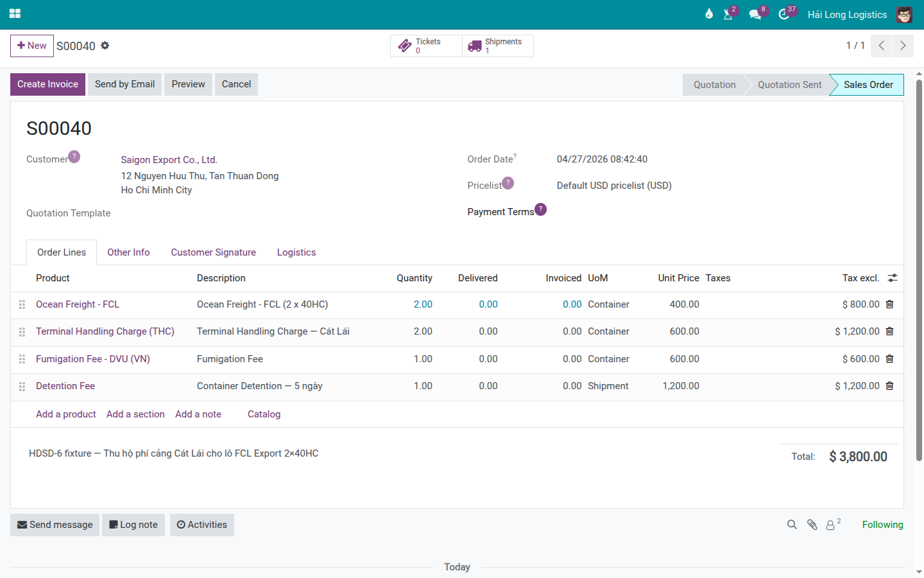
Task: Go to the previous record arrow
Action: 881,46
